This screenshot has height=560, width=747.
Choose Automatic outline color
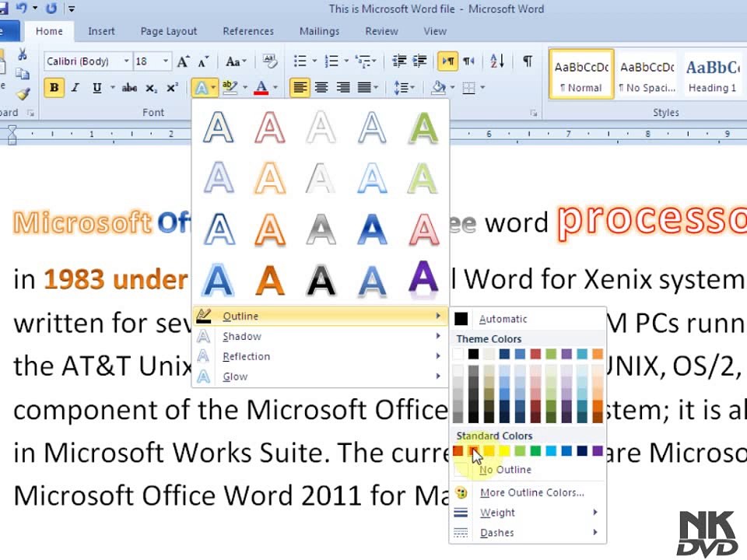click(528, 319)
